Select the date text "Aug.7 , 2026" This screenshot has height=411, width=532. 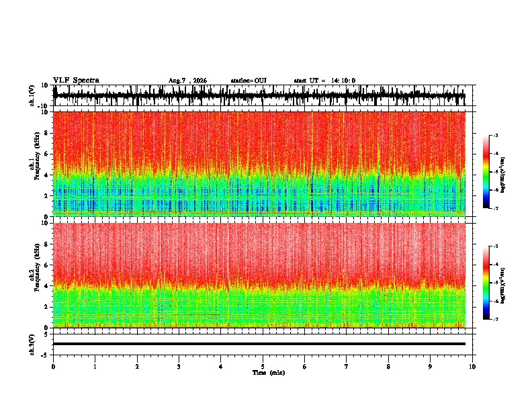pos(187,81)
